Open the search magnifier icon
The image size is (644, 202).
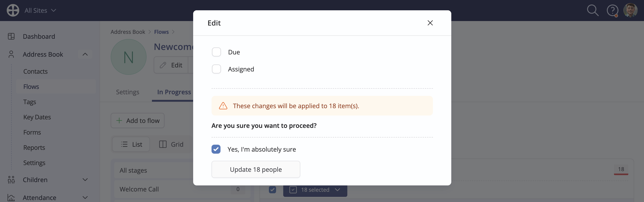[x=592, y=11]
